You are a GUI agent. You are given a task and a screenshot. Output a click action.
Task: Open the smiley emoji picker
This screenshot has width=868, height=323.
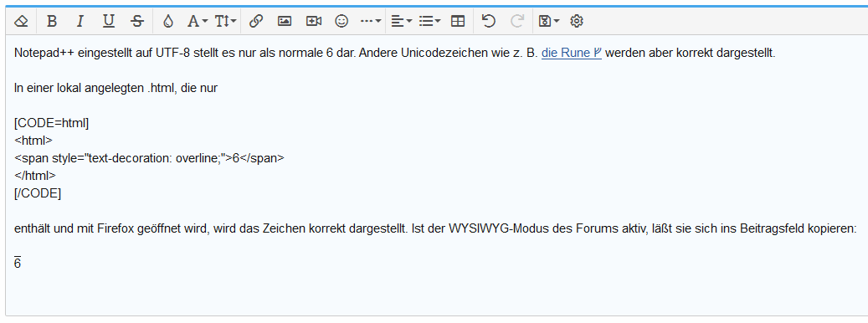click(x=342, y=22)
